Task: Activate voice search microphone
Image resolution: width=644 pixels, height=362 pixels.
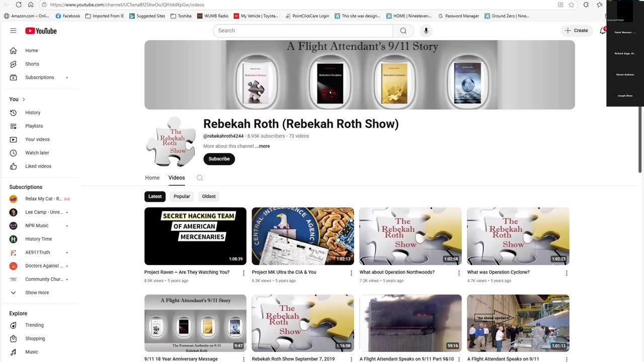Action: pyautogui.click(x=426, y=31)
